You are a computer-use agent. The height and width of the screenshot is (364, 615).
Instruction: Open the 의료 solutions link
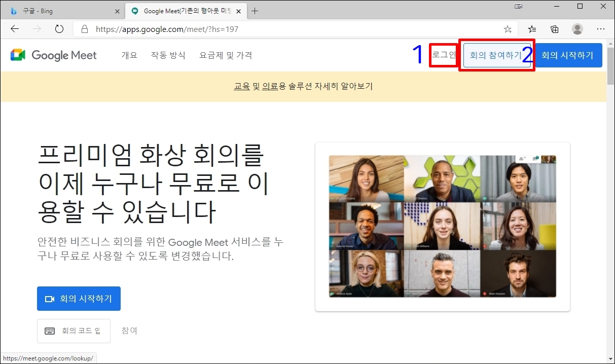[x=270, y=86]
